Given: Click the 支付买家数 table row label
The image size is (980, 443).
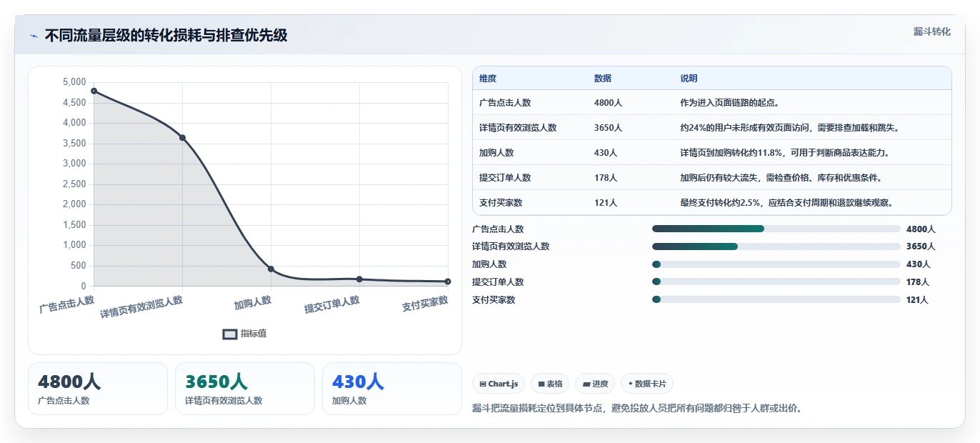Looking at the screenshot, I should 501,203.
